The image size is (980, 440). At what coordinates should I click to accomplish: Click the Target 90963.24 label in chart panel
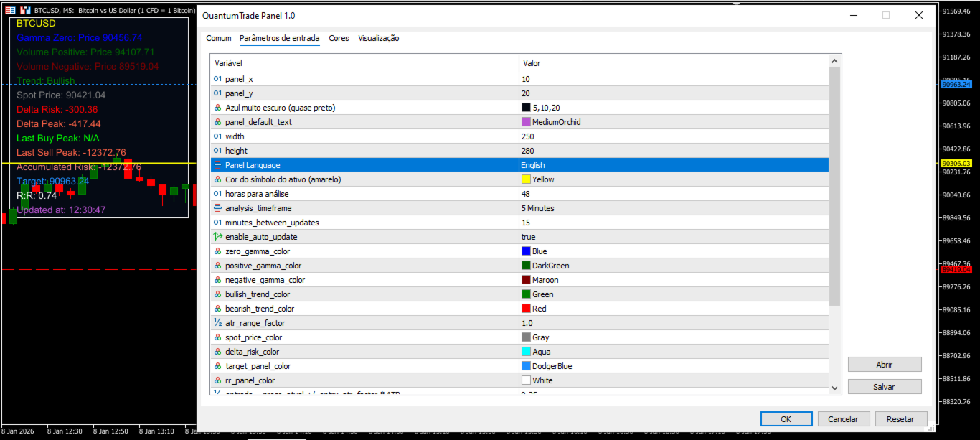click(x=53, y=181)
